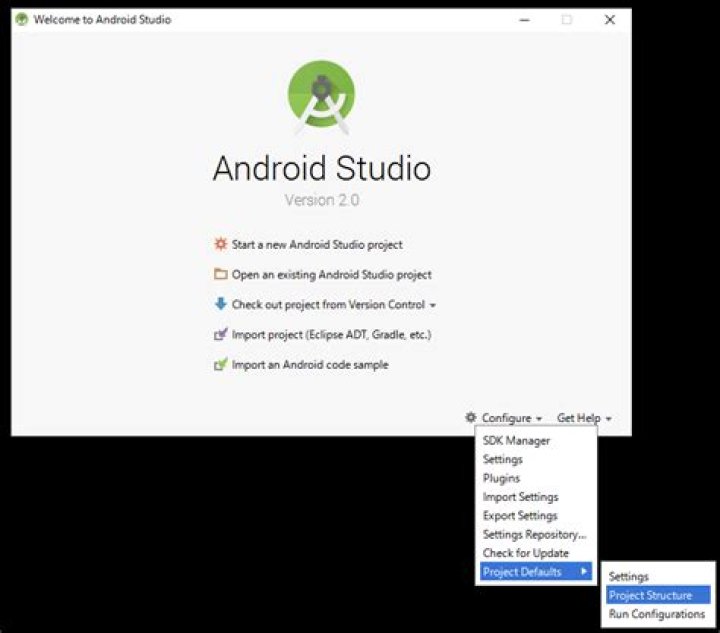Select Run Configurations in the submenu
This screenshot has height=633, width=720.
[x=656, y=614]
